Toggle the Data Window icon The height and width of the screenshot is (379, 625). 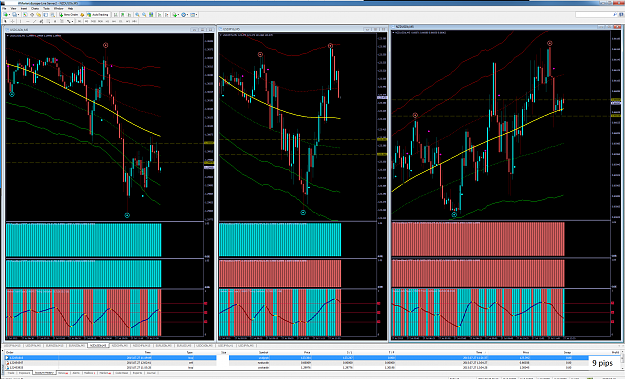(x=32, y=15)
